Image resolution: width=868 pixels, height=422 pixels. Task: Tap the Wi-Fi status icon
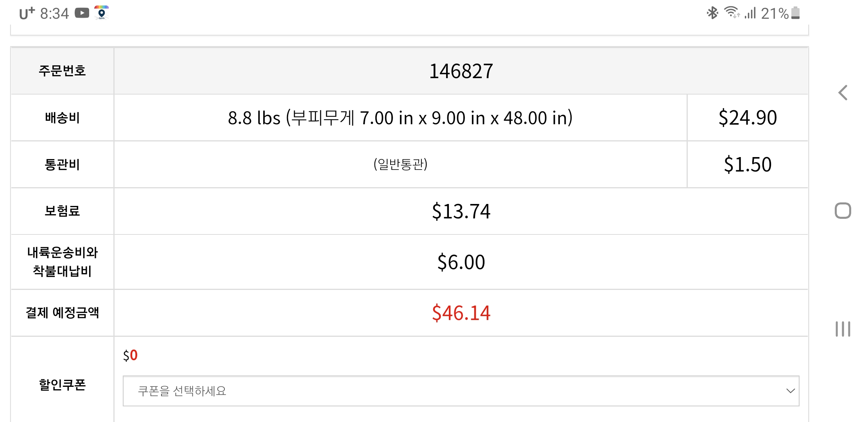(732, 13)
